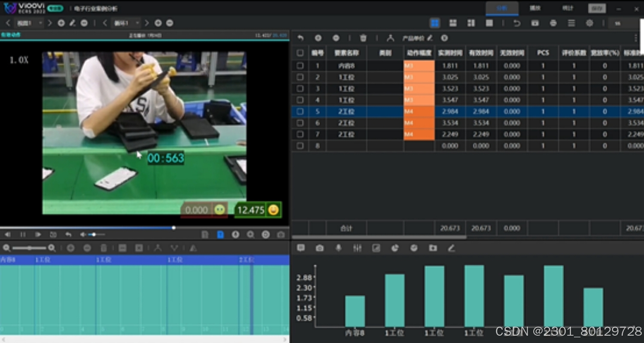Click the trash icon above the table
This screenshot has height=343, width=644.
click(363, 38)
